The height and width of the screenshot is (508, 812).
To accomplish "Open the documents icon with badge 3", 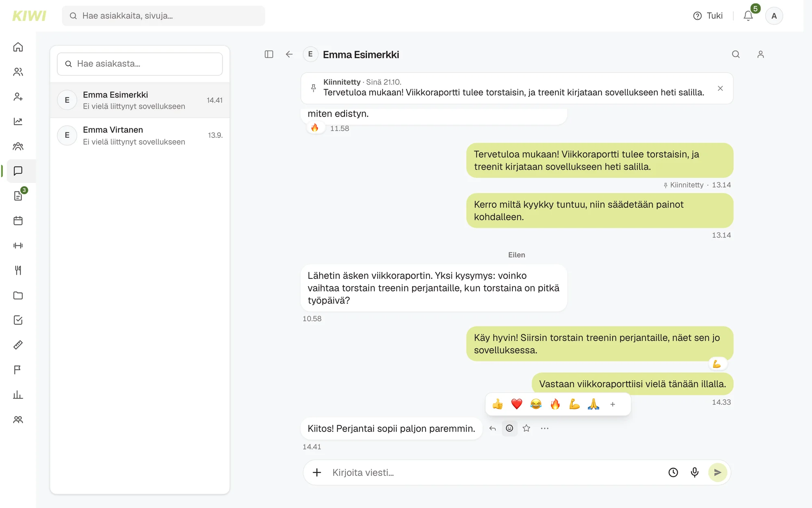I will (x=18, y=196).
